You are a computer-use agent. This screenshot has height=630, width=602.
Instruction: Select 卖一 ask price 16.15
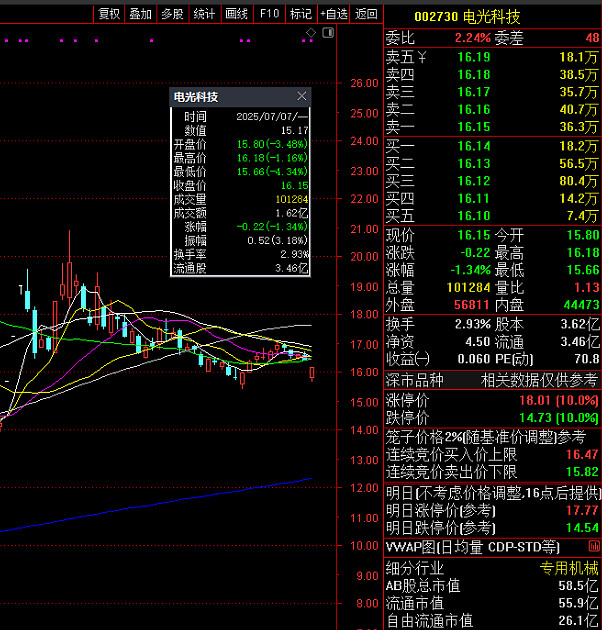(x=474, y=127)
